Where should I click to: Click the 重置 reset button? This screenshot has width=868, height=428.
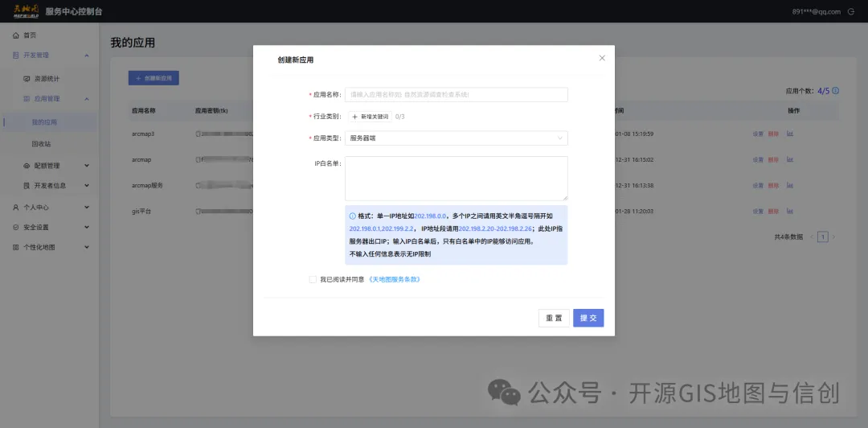554,318
